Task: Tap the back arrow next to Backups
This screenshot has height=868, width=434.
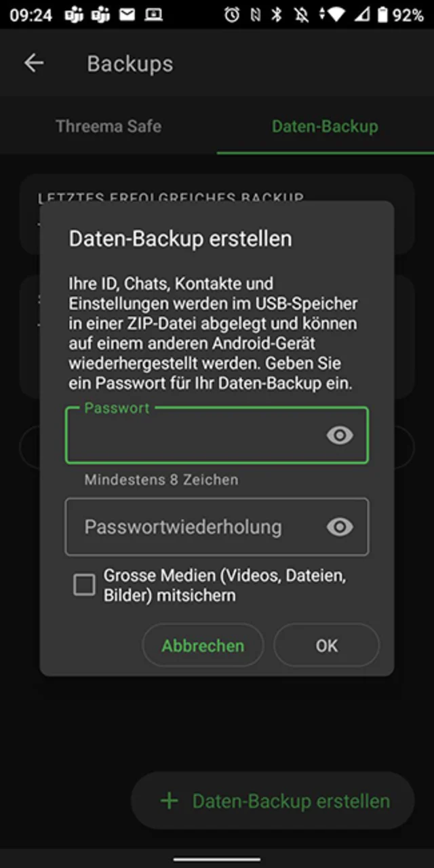Action: [x=34, y=63]
